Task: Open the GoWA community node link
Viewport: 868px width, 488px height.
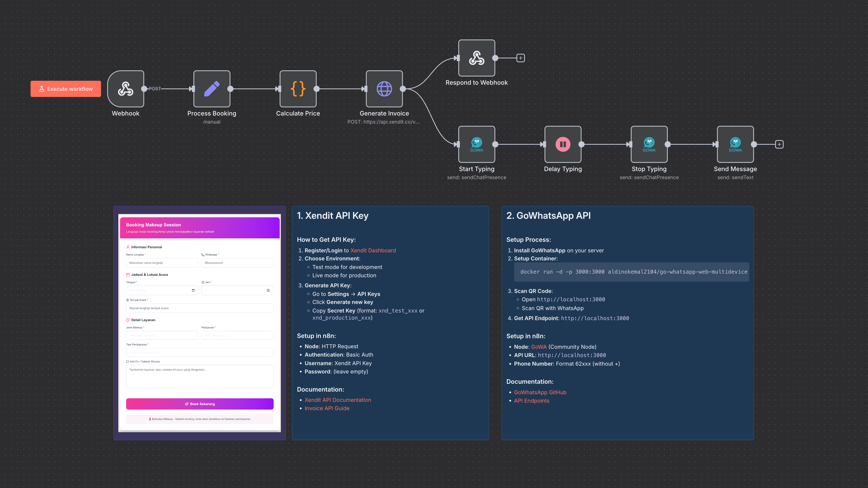Action: 539,347
